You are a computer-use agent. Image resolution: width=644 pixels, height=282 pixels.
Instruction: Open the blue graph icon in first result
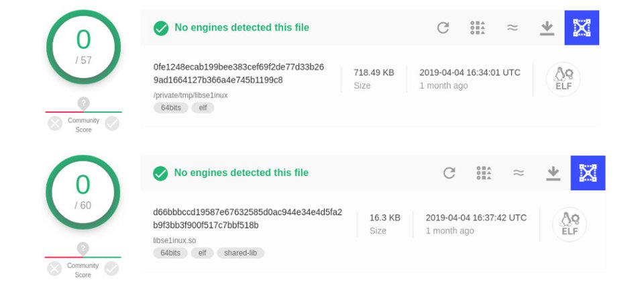point(582,28)
